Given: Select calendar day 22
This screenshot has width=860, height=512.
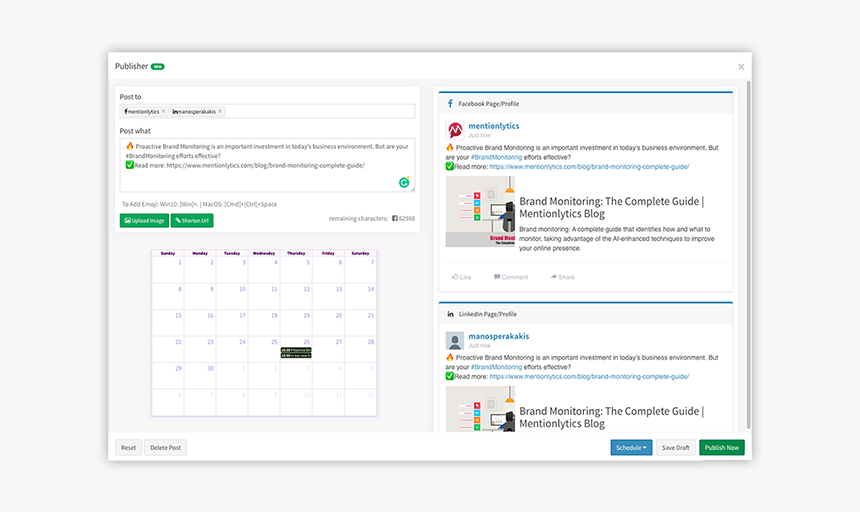Looking at the screenshot, I should [168, 349].
